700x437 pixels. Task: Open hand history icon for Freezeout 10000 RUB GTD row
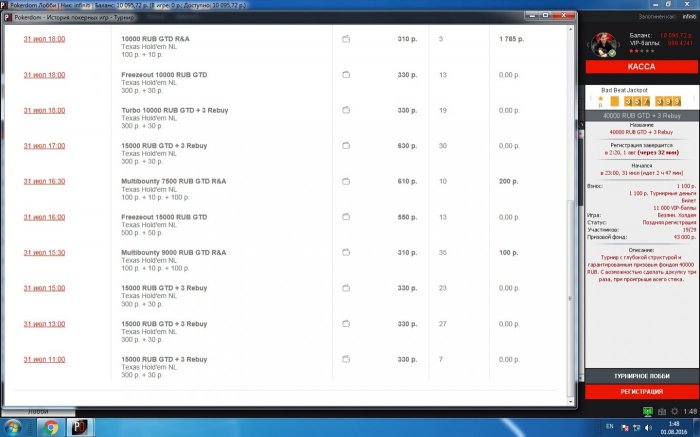(x=346, y=75)
